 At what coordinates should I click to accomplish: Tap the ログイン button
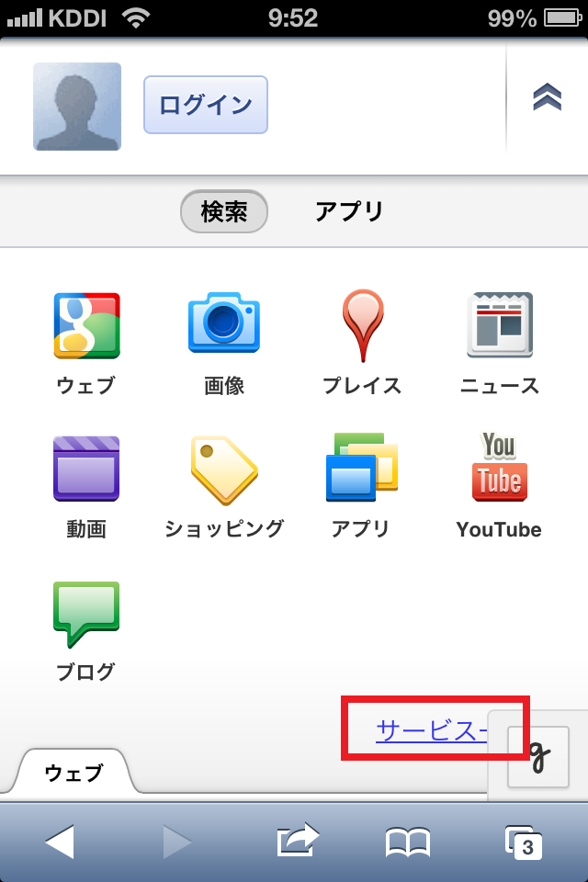coord(206,105)
